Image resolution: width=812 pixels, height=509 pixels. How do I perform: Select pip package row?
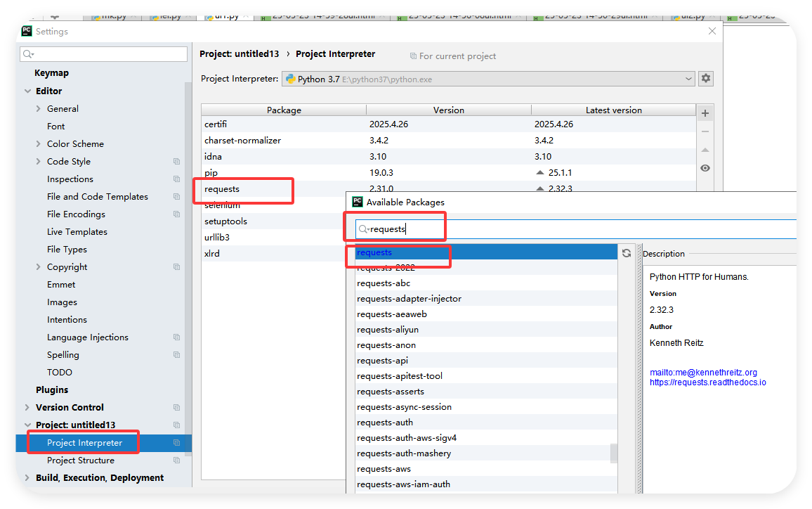pyautogui.click(x=448, y=173)
